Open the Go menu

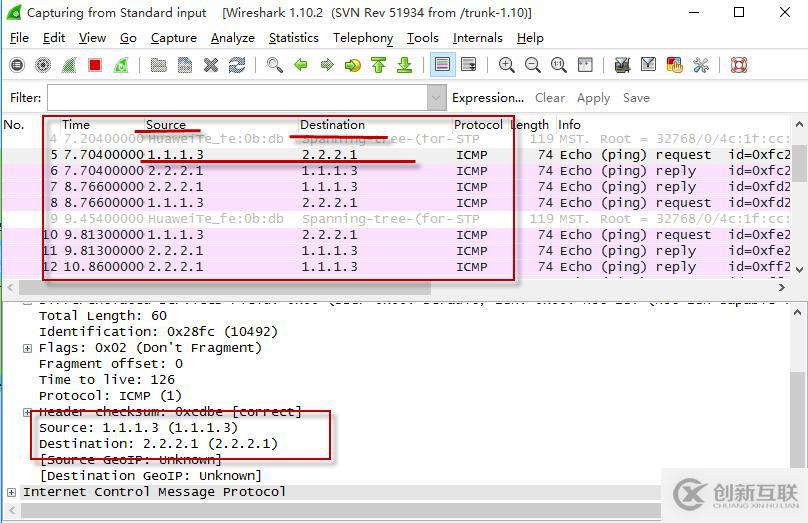[x=128, y=38]
